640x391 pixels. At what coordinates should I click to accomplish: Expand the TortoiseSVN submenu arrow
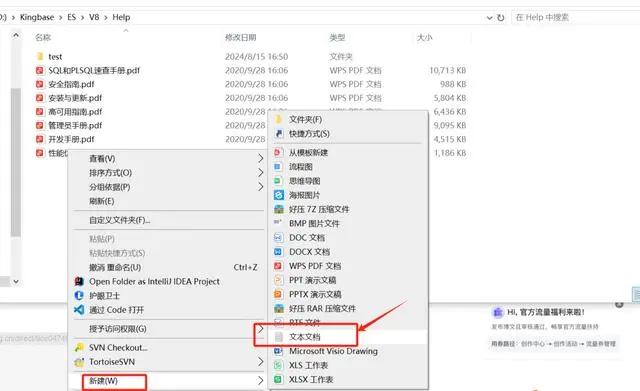260,362
